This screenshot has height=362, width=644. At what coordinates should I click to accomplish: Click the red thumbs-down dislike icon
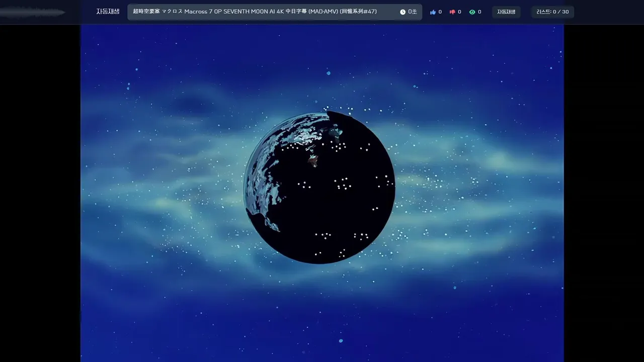tap(452, 12)
